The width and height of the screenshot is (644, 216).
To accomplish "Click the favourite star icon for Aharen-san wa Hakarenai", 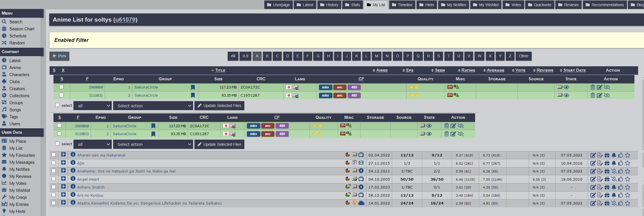I will 628,155.
